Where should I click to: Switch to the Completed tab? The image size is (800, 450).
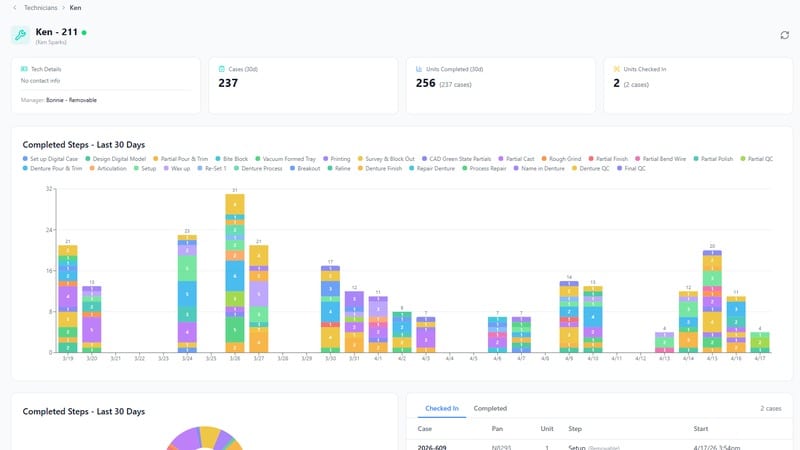[490, 408]
